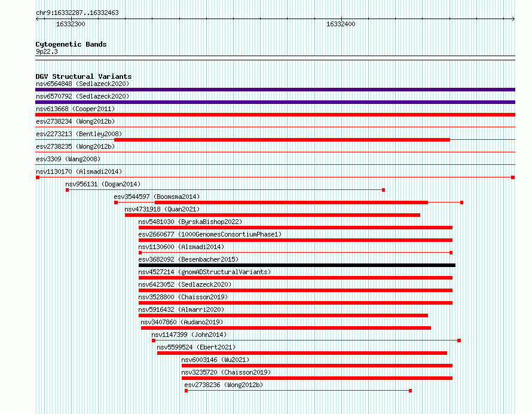
Task: Click esv2738236 (Wong2012b) label
Action: [x=224, y=385]
